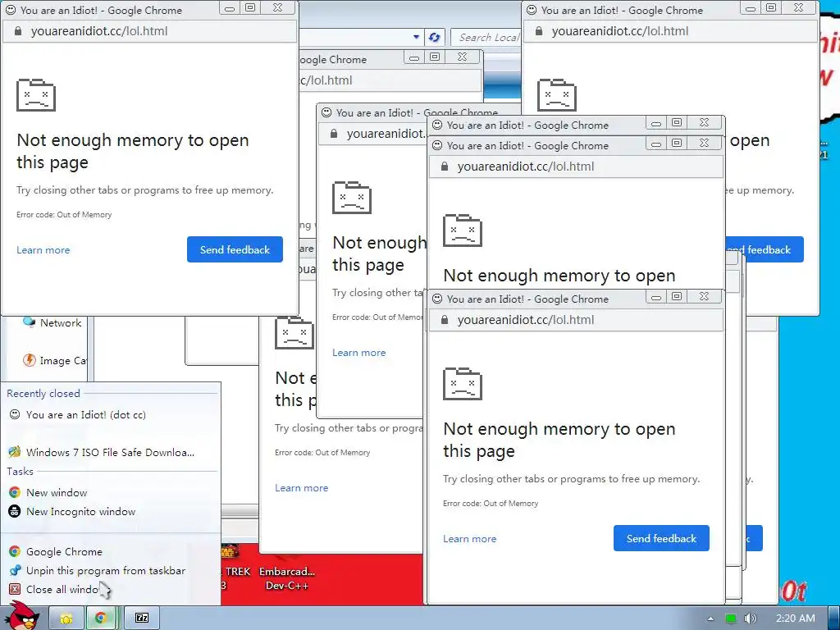Image resolution: width=840 pixels, height=630 pixels.
Task: Click lock icon beside truncated 'youareanidiot.' address
Action: [x=334, y=134]
